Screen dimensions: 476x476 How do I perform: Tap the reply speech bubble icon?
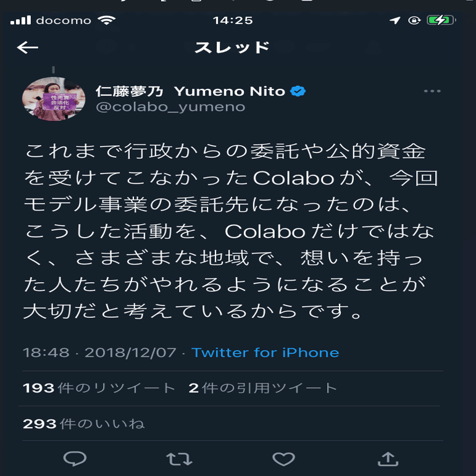pos(75,458)
